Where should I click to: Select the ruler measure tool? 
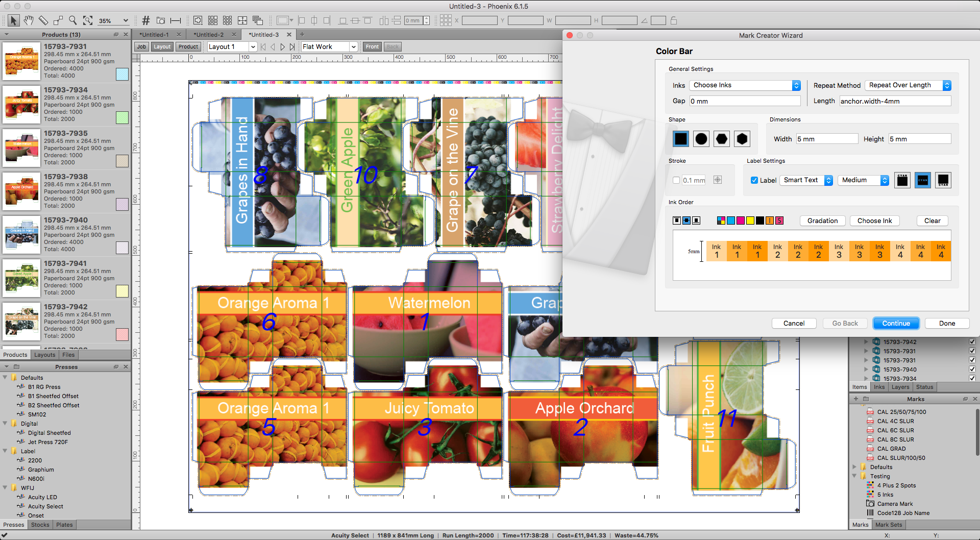click(43, 20)
